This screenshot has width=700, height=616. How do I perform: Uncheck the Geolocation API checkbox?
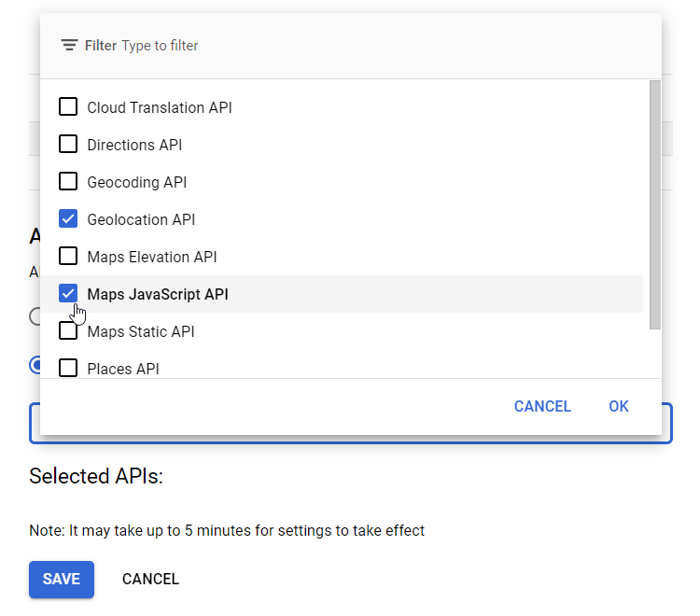coord(68,218)
